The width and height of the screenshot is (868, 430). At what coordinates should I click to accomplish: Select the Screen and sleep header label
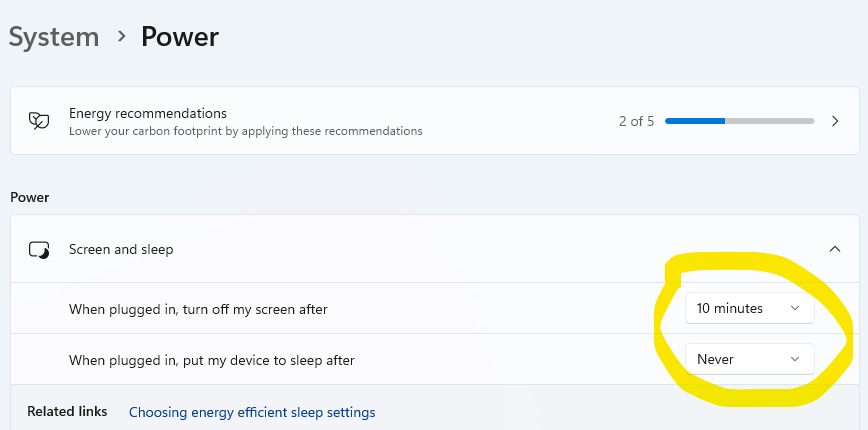coord(121,250)
